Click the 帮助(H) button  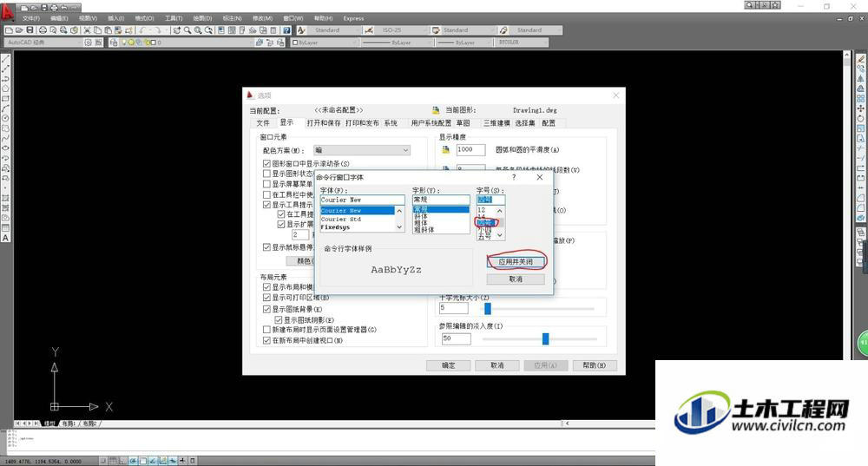coord(594,365)
